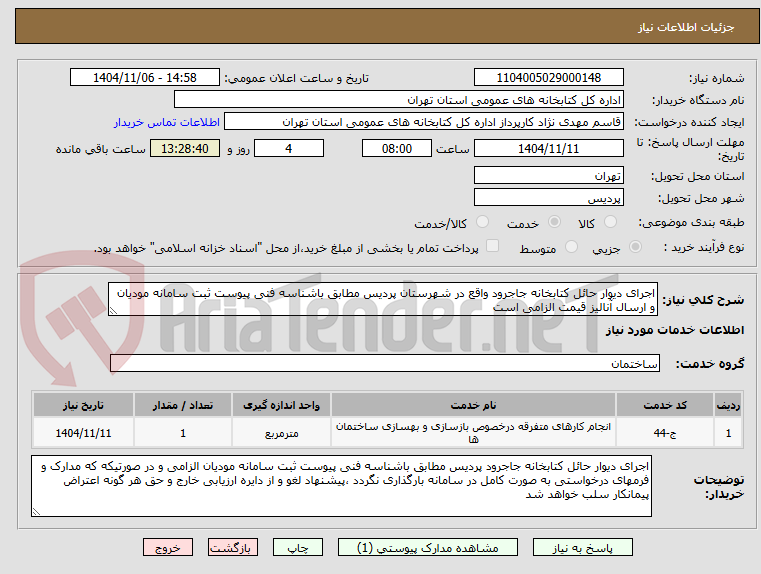Open مشاهده مدارک پیوستی (1) button
This screenshot has height=574, width=761.
428,547
